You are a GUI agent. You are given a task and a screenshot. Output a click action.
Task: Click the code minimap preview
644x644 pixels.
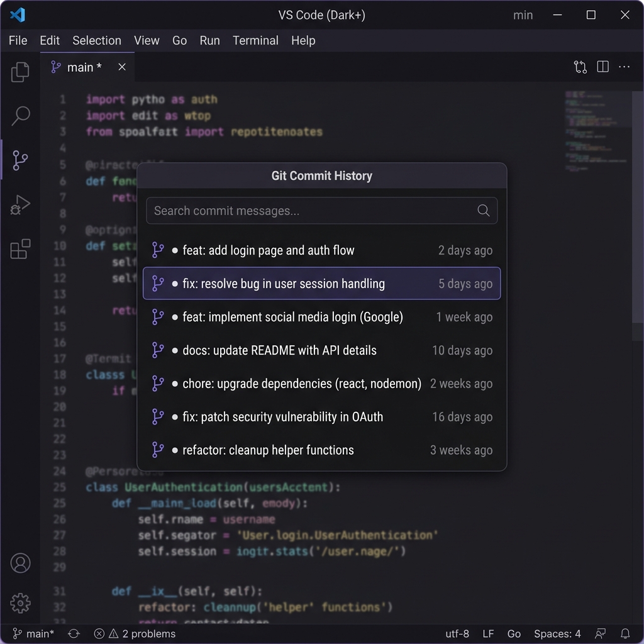[x=597, y=131]
